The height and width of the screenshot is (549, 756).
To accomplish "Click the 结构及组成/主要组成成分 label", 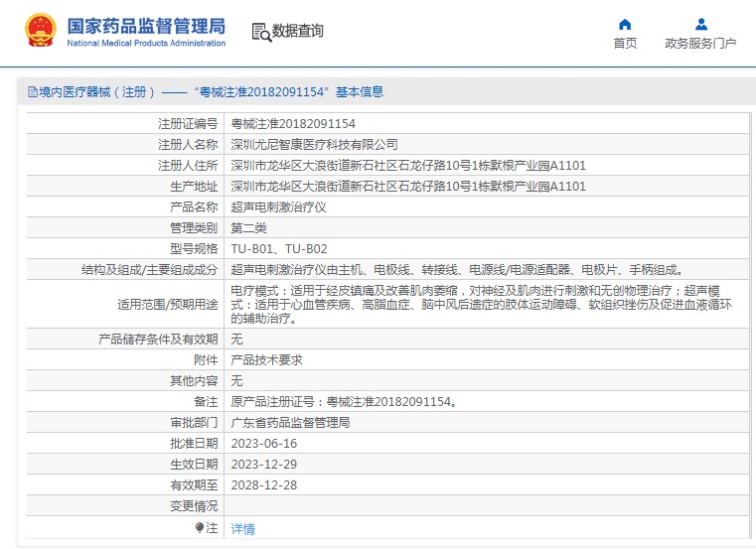I will tap(149, 269).
